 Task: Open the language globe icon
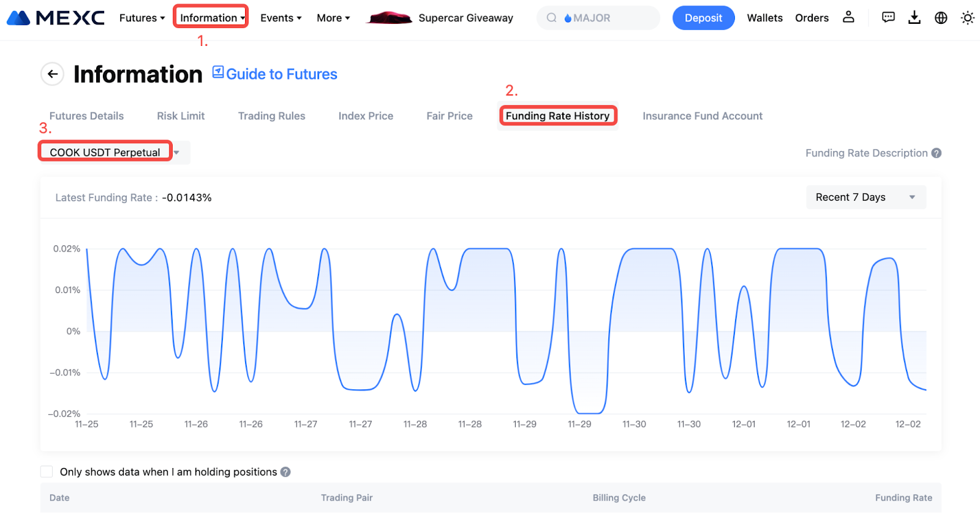pyautogui.click(x=941, y=18)
